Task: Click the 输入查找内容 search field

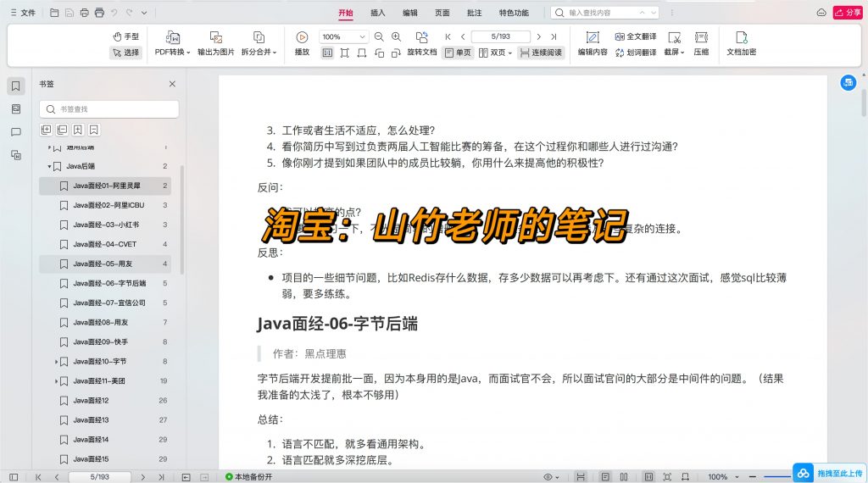Action: (602, 13)
